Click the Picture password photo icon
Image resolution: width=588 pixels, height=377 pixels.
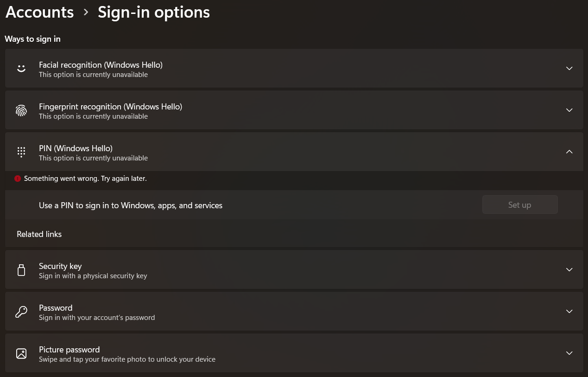click(21, 353)
